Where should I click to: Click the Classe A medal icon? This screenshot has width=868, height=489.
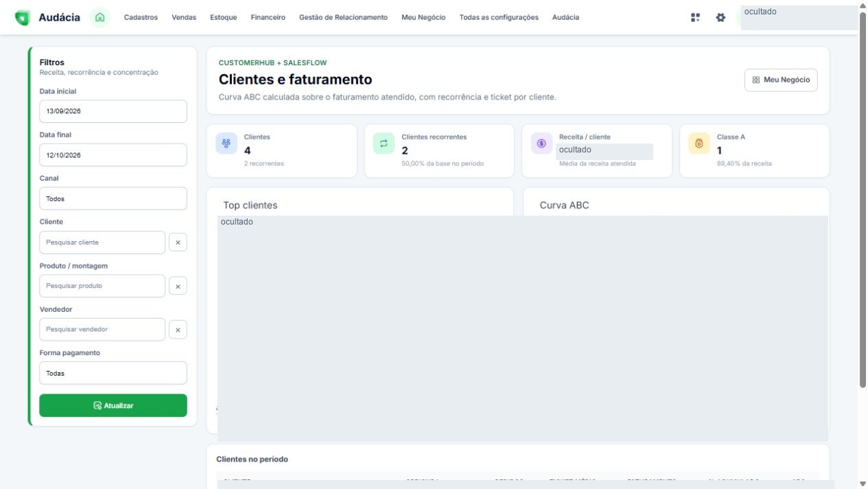699,143
